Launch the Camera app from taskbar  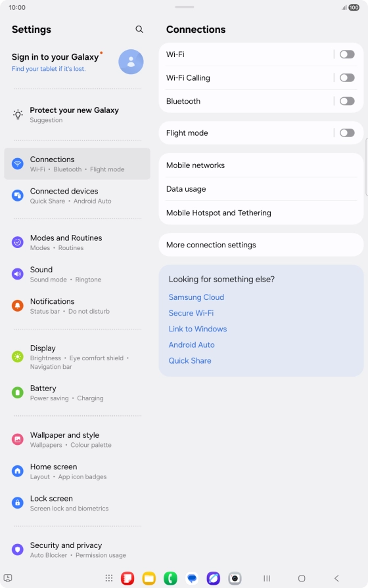pos(235,578)
